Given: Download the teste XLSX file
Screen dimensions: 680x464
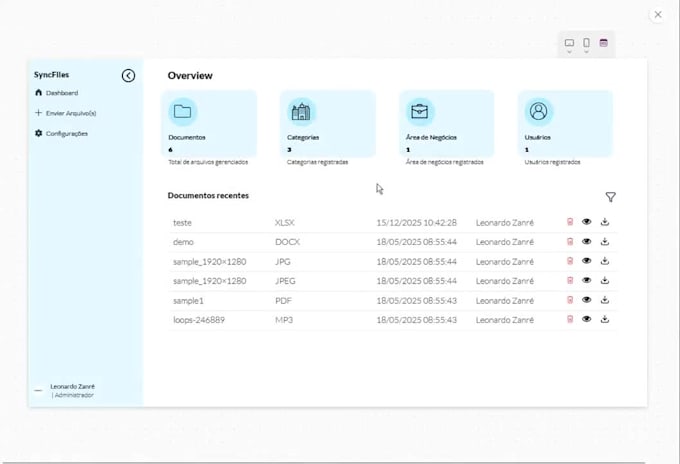Looking at the screenshot, I should coord(605,222).
